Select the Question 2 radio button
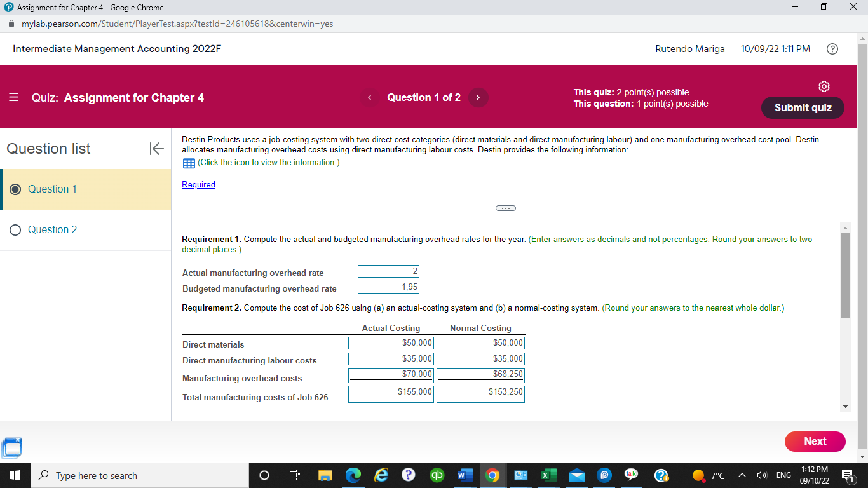This screenshot has width=868, height=488. point(16,229)
